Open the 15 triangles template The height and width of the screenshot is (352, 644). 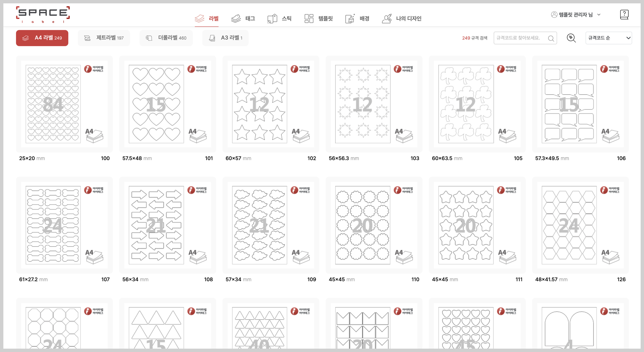(168, 323)
